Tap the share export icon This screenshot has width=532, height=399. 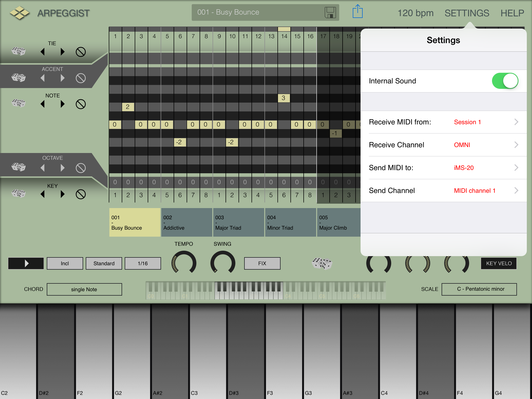(357, 12)
